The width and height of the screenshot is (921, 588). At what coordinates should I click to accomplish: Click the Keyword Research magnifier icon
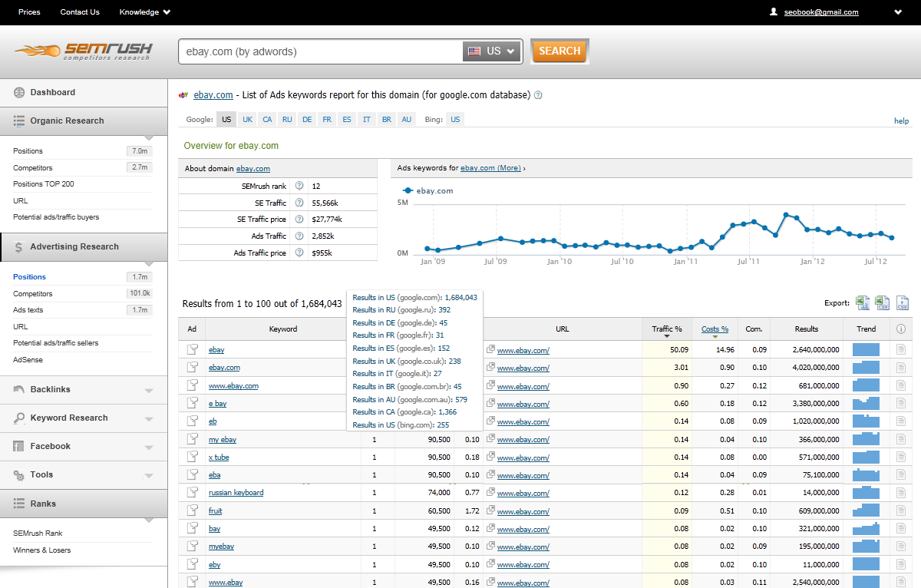pyautogui.click(x=19, y=418)
